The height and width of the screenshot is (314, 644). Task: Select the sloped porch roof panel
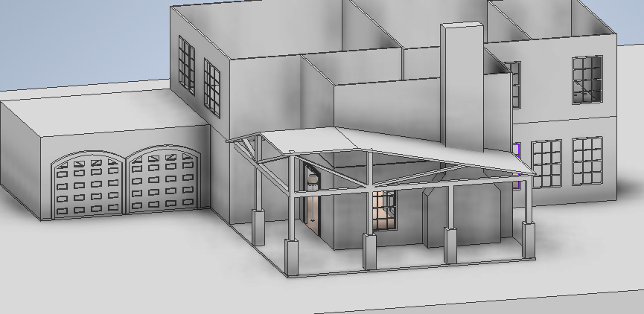point(387,147)
